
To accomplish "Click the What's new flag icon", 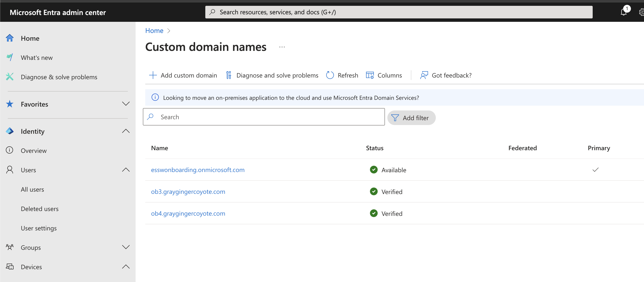I will (x=9, y=57).
